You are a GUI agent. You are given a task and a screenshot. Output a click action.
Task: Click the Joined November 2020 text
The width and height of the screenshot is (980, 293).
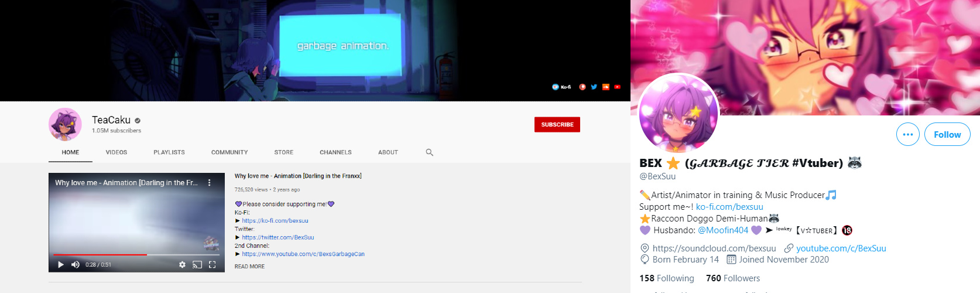point(784,260)
